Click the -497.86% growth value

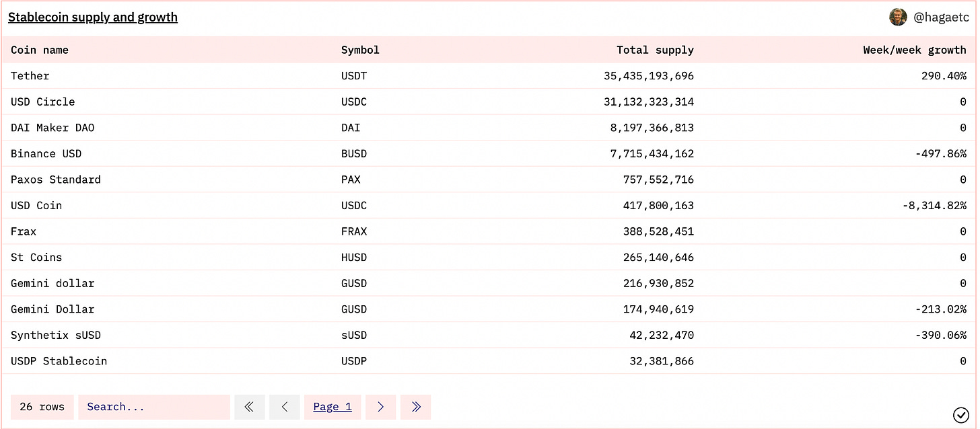(x=941, y=154)
